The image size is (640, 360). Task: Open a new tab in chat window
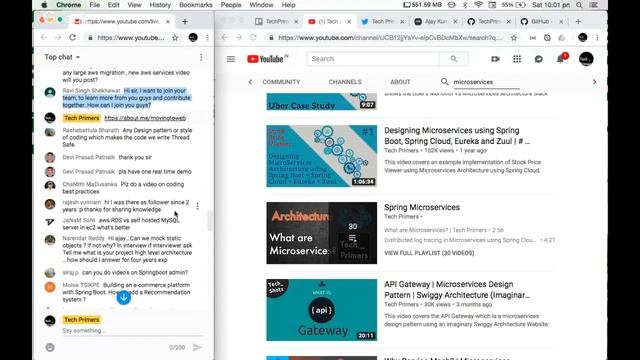click(184, 21)
